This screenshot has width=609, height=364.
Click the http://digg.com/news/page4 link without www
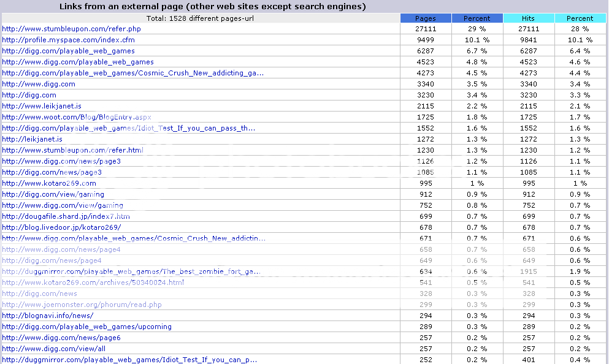tap(52, 260)
